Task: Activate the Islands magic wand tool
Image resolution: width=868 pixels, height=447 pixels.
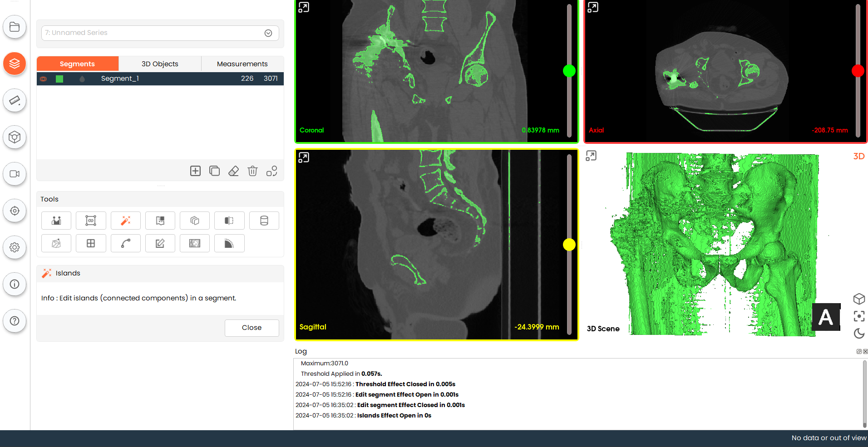Action: coord(126,221)
